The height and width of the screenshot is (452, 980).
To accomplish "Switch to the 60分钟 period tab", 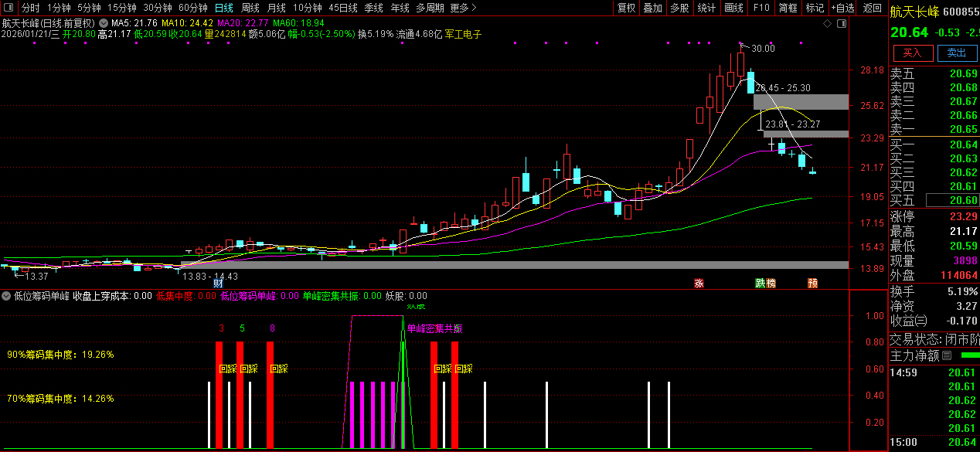I will (192, 8).
